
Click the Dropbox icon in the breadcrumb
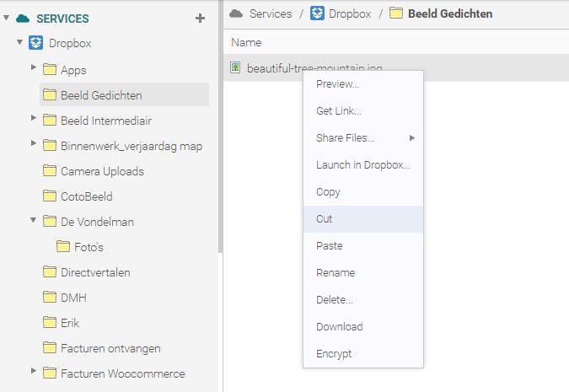point(317,13)
